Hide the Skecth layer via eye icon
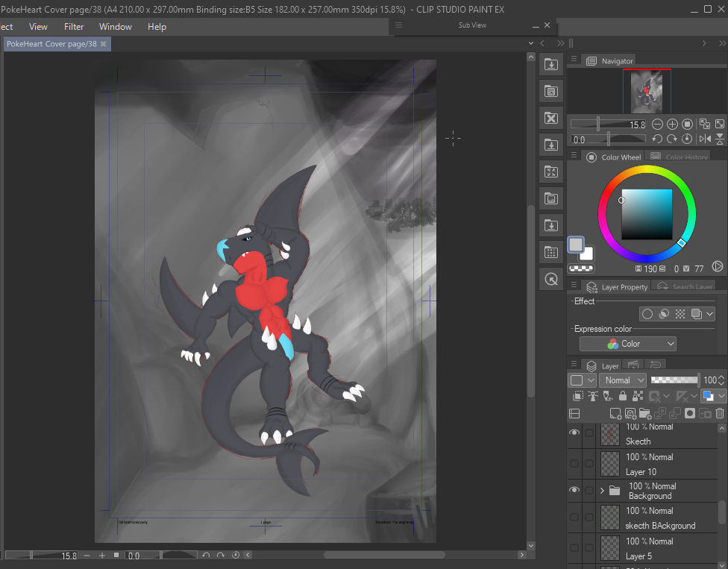 point(574,433)
